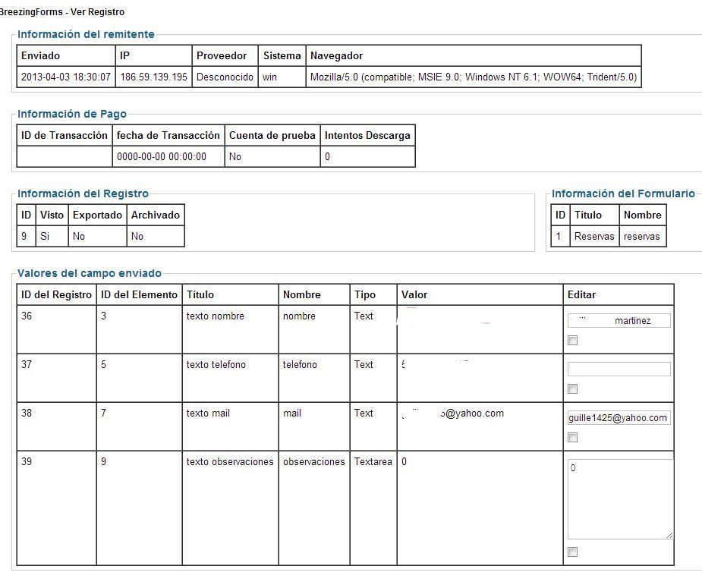The image size is (702, 588).
Task: Select the sent date 2013-04-03 18:30:07
Action: (x=66, y=77)
